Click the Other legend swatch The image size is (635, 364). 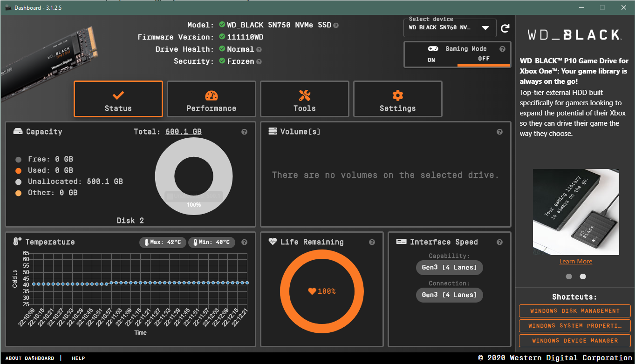click(19, 193)
